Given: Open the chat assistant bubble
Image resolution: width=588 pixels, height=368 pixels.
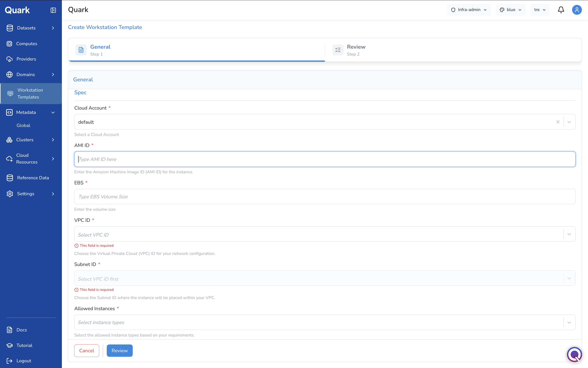Looking at the screenshot, I should 574,354.
